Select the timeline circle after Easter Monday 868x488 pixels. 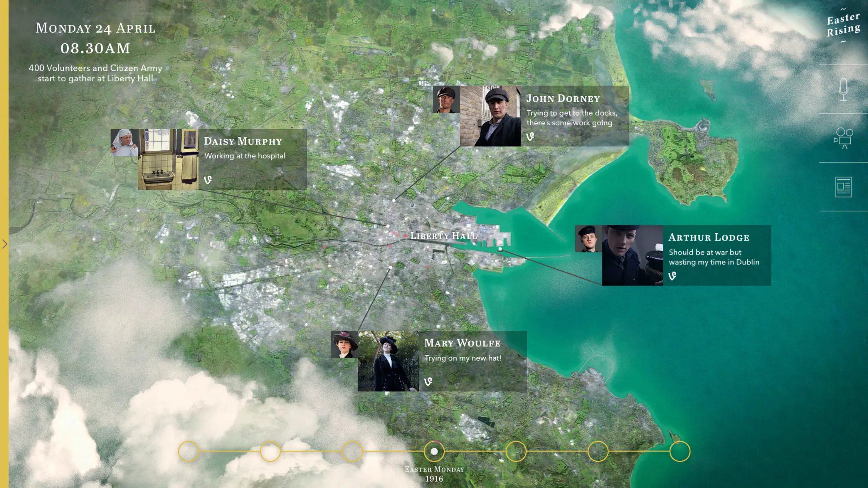[516, 452]
